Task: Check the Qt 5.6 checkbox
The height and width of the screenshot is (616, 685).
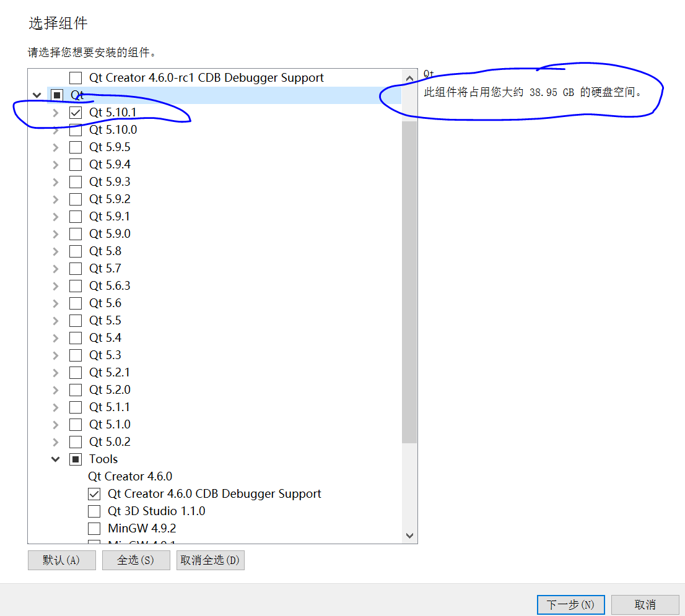Action: pyautogui.click(x=76, y=303)
